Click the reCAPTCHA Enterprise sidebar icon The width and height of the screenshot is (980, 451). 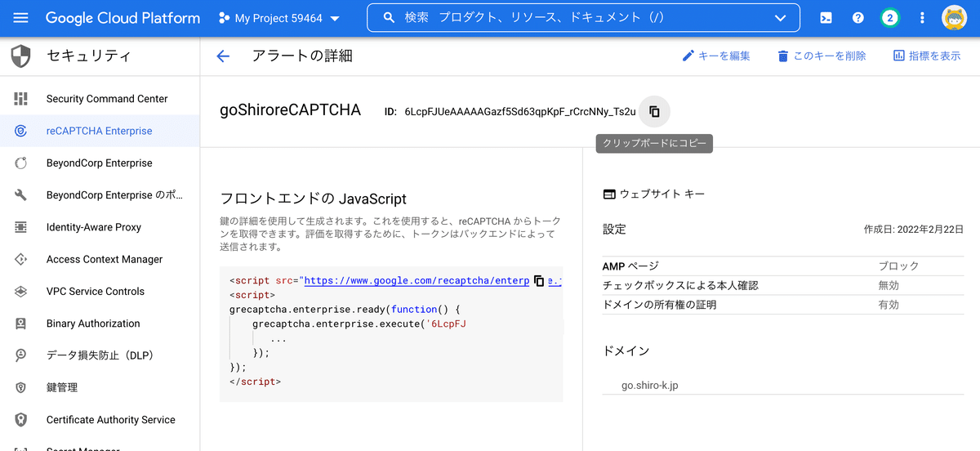[x=21, y=131]
